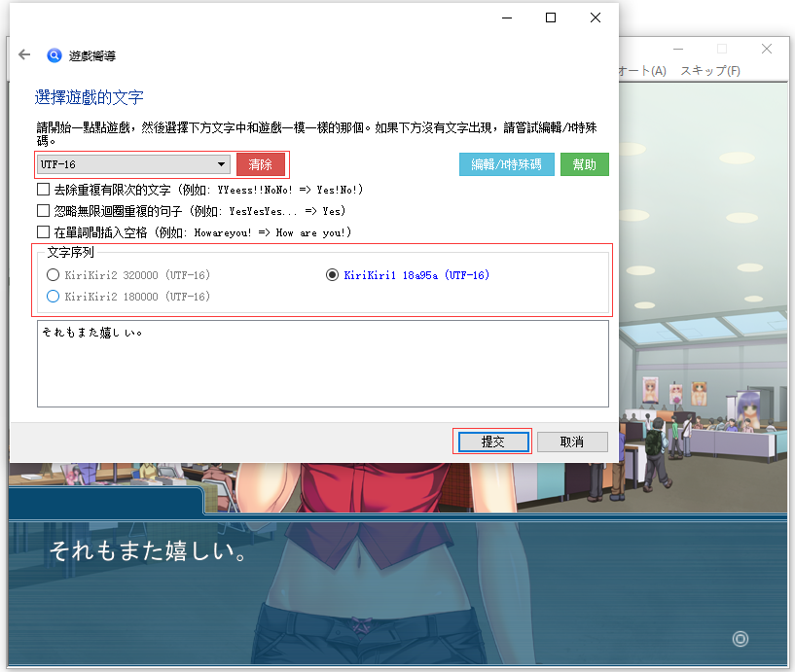Click the 選擇遊戲的文字 heading
The height and width of the screenshot is (672, 795).
(89, 97)
